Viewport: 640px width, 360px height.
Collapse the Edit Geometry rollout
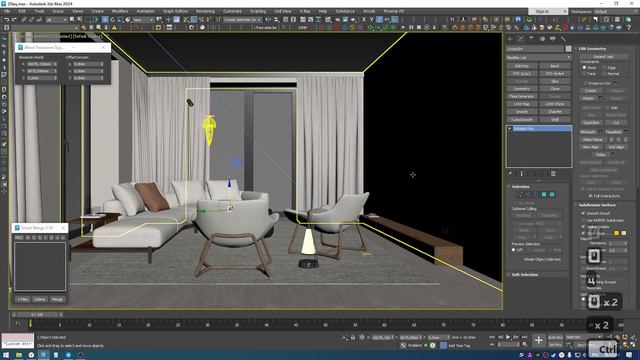click(x=592, y=49)
